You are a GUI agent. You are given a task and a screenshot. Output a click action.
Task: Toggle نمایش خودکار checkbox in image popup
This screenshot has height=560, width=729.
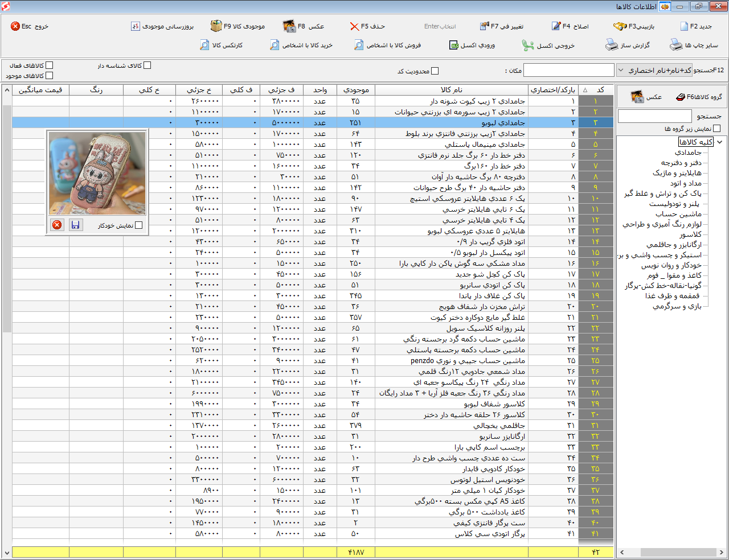(x=138, y=225)
